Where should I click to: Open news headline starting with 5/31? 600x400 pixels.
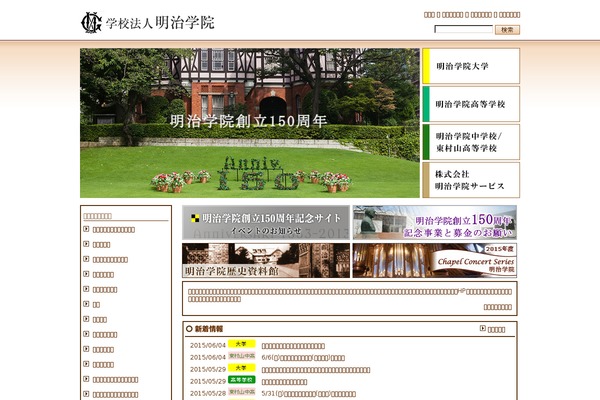(308, 394)
